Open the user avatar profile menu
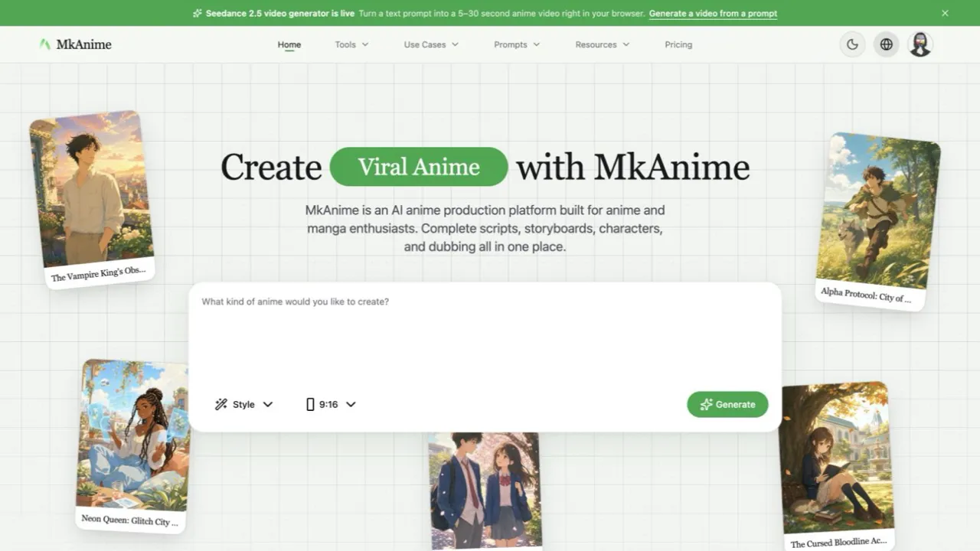980x551 pixels. tap(920, 44)
